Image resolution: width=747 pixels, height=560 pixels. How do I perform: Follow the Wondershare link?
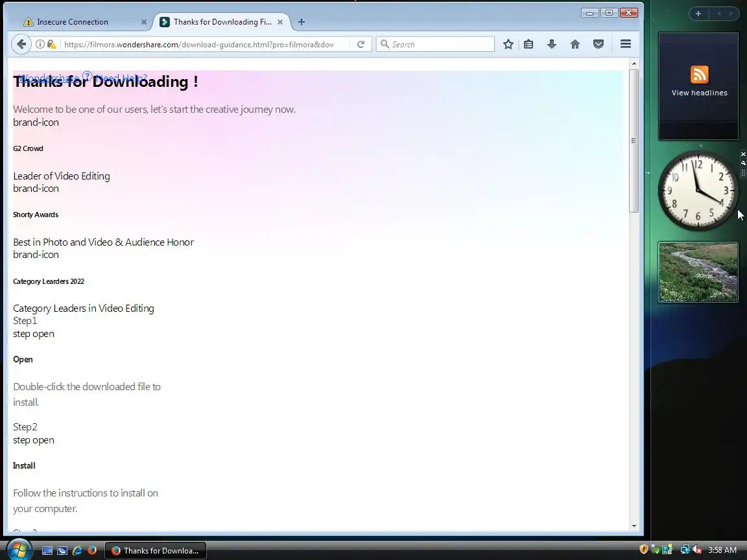point(49,78)
